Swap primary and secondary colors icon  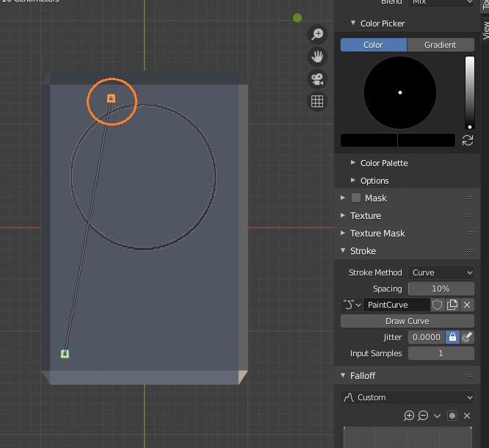click(x=468, y=140)
